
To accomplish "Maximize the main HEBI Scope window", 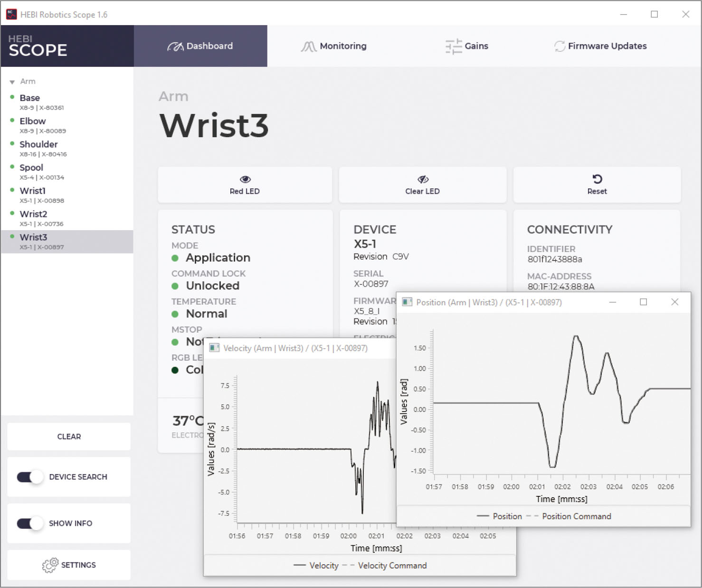I will point(655,14).
